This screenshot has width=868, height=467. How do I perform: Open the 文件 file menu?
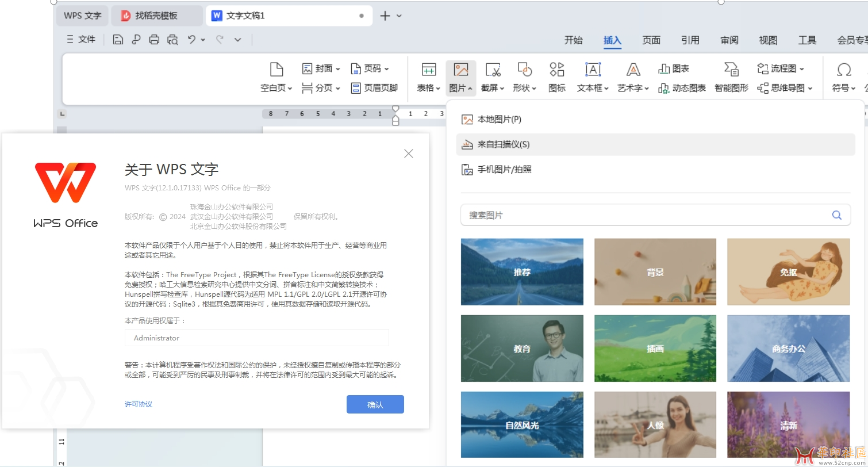[81, 39]
